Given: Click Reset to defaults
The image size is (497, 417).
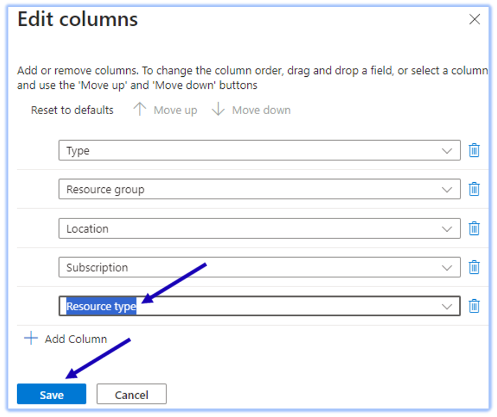Looking at the screenshot, I should pos(72,110).
